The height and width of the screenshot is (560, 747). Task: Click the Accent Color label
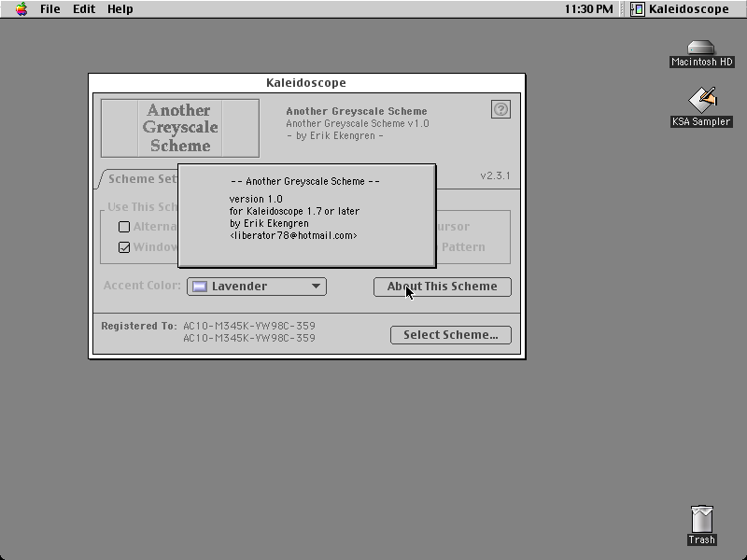[x=143, y=286]
